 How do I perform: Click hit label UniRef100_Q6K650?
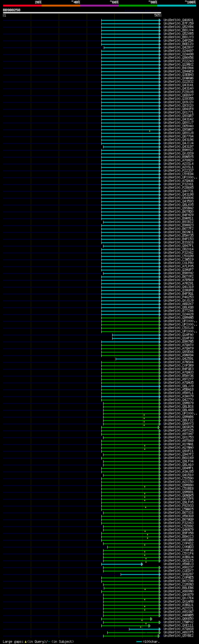[x=178, y=619]
